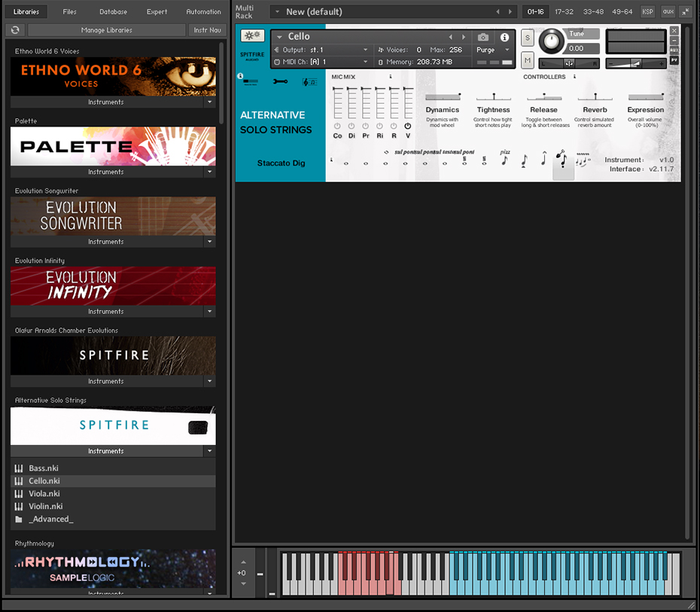Open the KSP multi script editor
This screenshot has width=700, height=612.
pyautogui.click(x=647, y=11)
